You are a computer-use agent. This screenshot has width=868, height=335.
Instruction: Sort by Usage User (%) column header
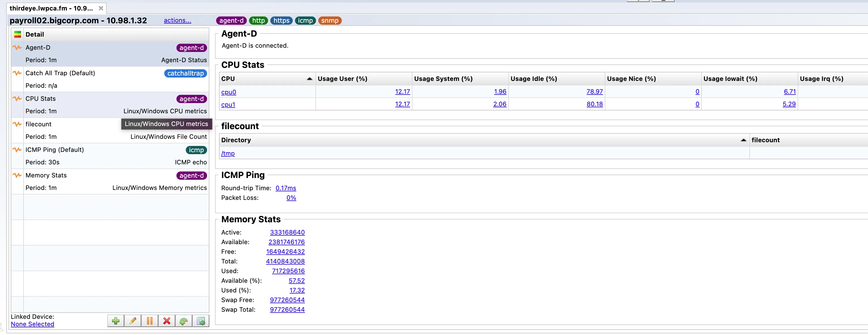[364, 79]
